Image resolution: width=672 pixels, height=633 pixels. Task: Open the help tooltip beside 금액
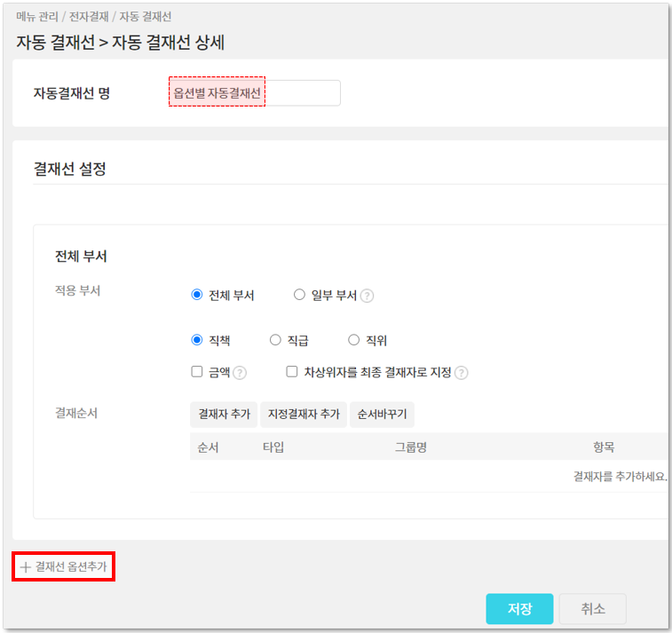[240, 373]
